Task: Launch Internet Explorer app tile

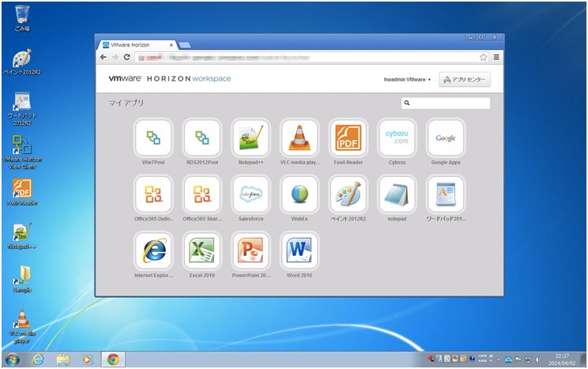Action: pos(153,250)
